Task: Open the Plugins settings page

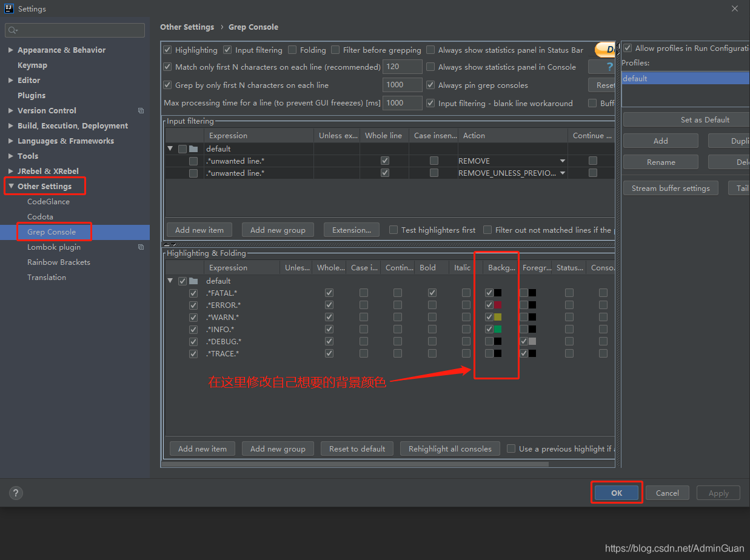Action: point(32,96)
